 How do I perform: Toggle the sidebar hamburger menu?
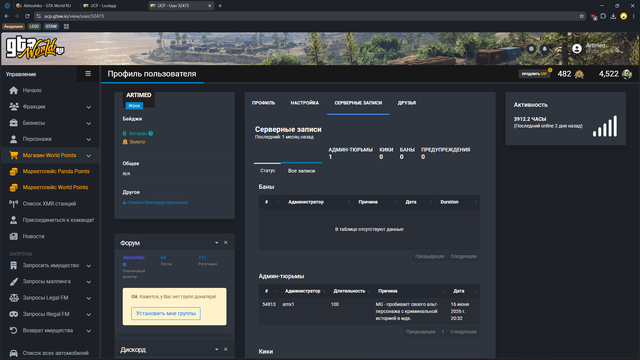coord(88,74)
